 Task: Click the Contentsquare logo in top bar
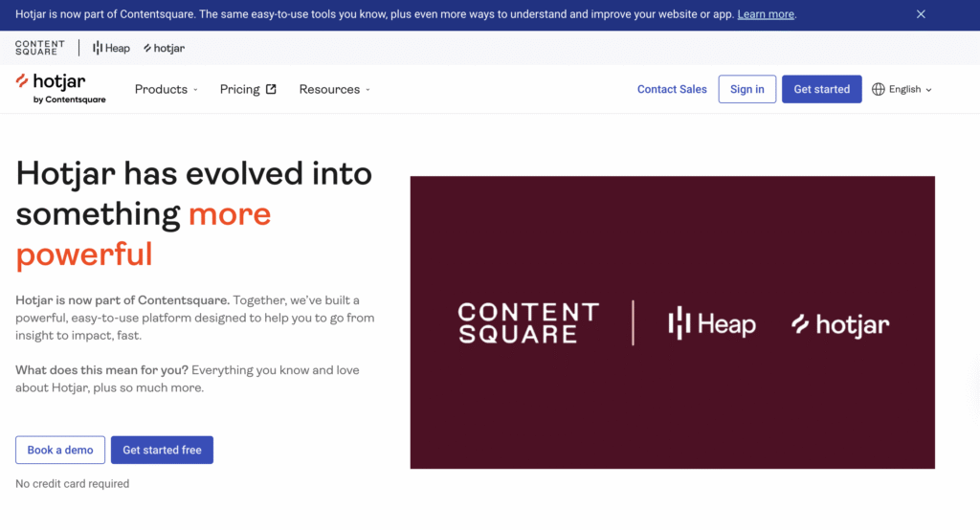coord(40,48)
